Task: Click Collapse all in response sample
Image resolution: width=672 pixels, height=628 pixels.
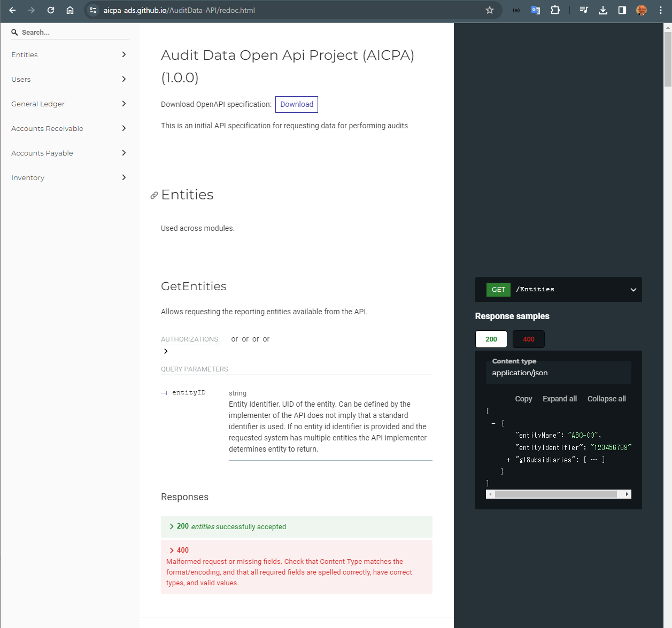Action: [x=607, y=399]
